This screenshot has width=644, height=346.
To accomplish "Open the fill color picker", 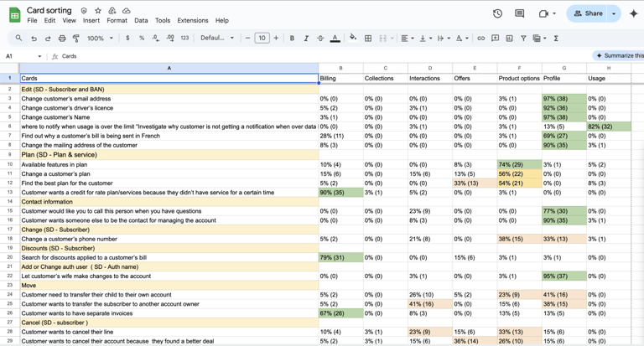I will point(353,39).
